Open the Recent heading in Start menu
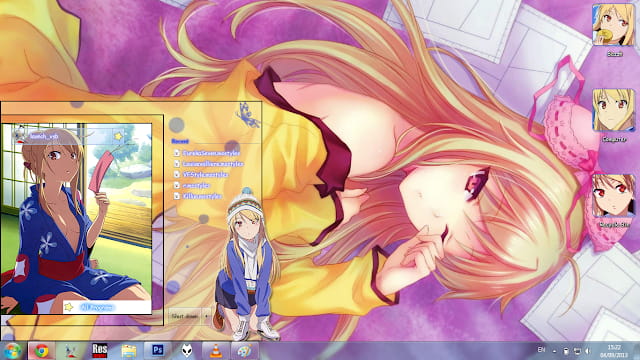Viewport: 640px width, 360px height. click(x=180, y=141)
